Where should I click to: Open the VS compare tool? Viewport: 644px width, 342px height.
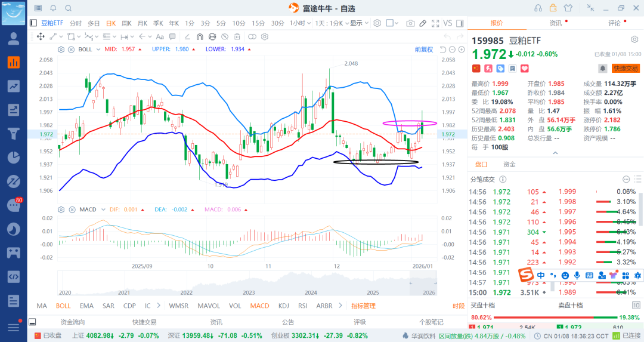pyautogui.click(x=448, y=23)
